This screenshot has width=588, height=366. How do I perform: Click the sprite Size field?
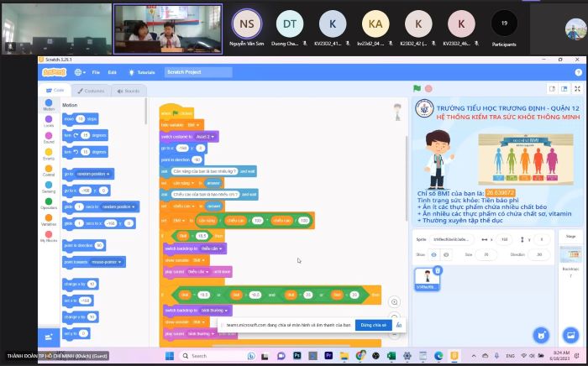click(x=486, y=254)
